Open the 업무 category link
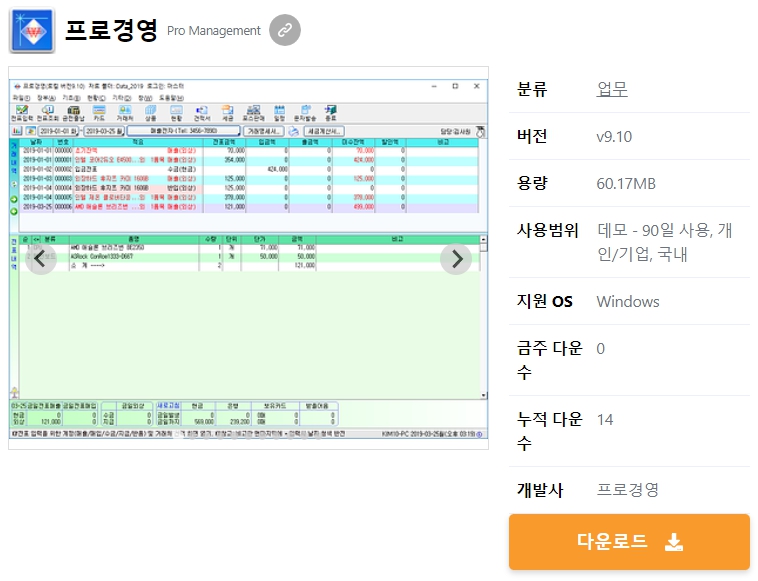 click(612, 89)
